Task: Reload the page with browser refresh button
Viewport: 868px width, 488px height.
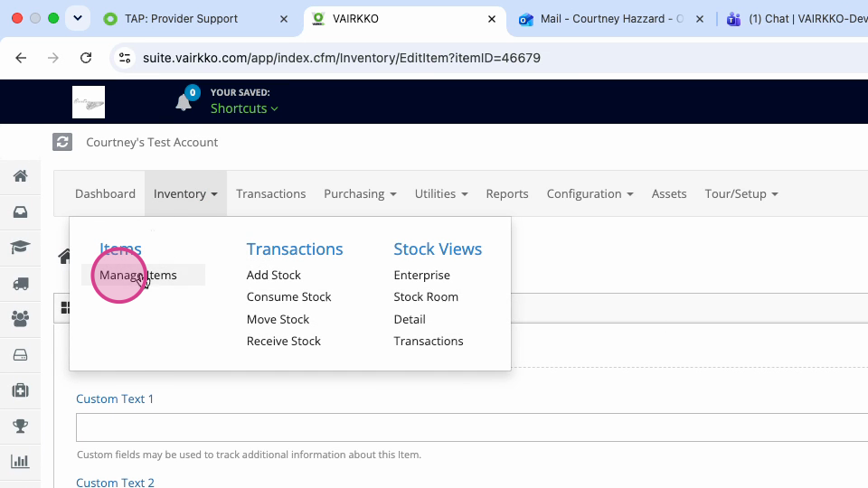Action: click(x=86, y=58)
